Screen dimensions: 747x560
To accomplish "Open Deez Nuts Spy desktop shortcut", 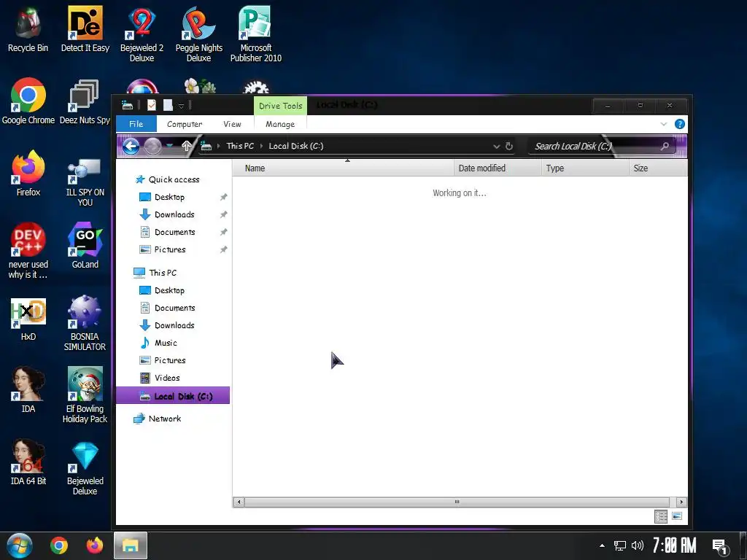I will (x=85, y=101).
